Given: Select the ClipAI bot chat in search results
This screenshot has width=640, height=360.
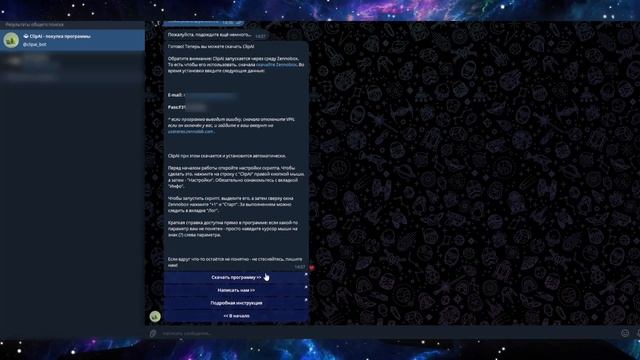Looking at the screenshot, I should [72, 40].
